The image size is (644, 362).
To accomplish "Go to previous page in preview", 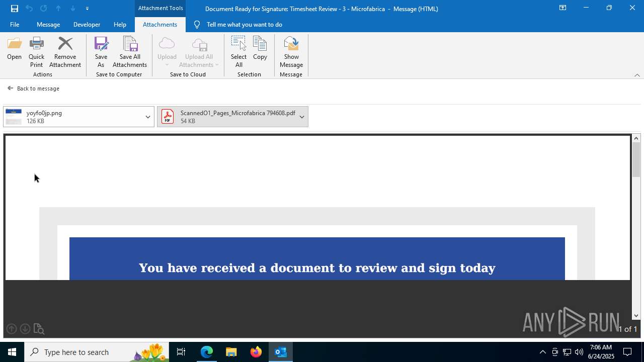I will click(12, 329).
